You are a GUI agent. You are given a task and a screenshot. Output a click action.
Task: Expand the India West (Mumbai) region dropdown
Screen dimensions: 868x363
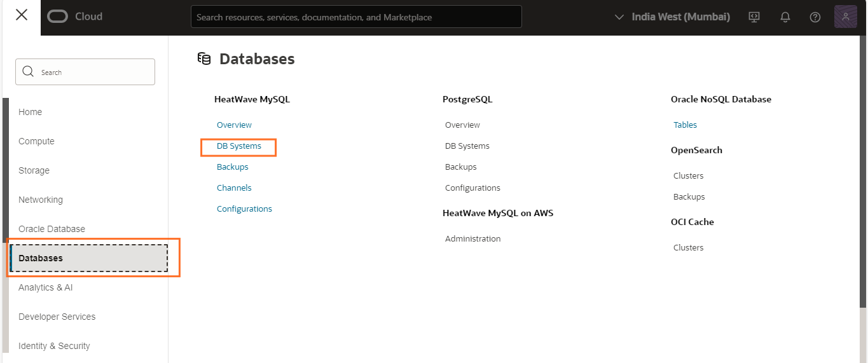672,17
